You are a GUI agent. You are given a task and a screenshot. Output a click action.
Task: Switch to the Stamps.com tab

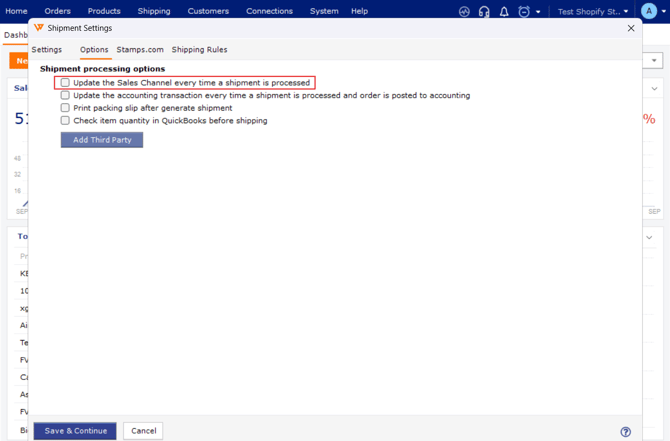pos(140,49)
